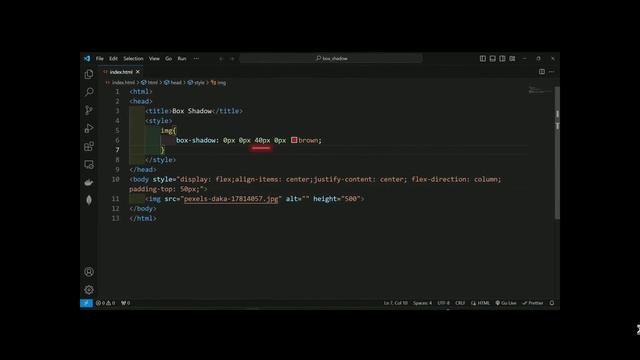The image size is (640, 360).
Task: Click the errors and warnings status item
Action: pyautogui.click(x=105, y=303)
